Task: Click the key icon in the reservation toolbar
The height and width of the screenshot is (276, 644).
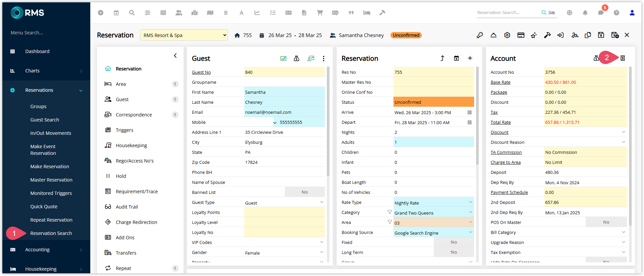Action: click(x=480, y=35)
